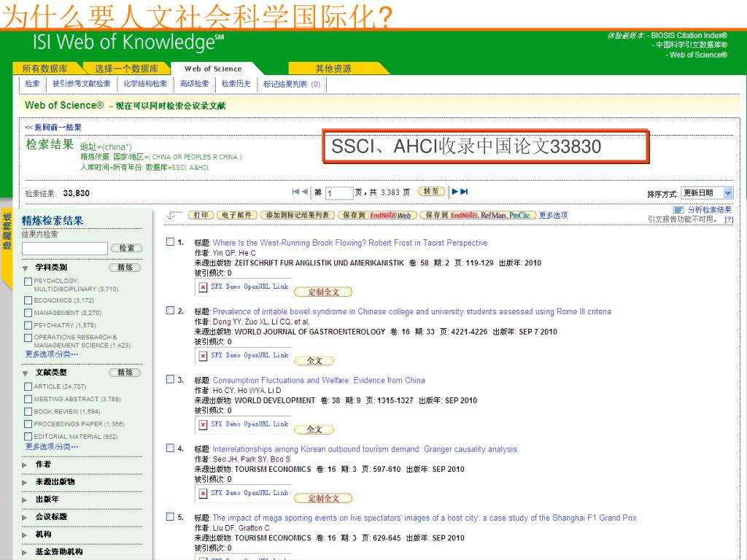Collapse the 学科类别 refine section

[26, 268]
